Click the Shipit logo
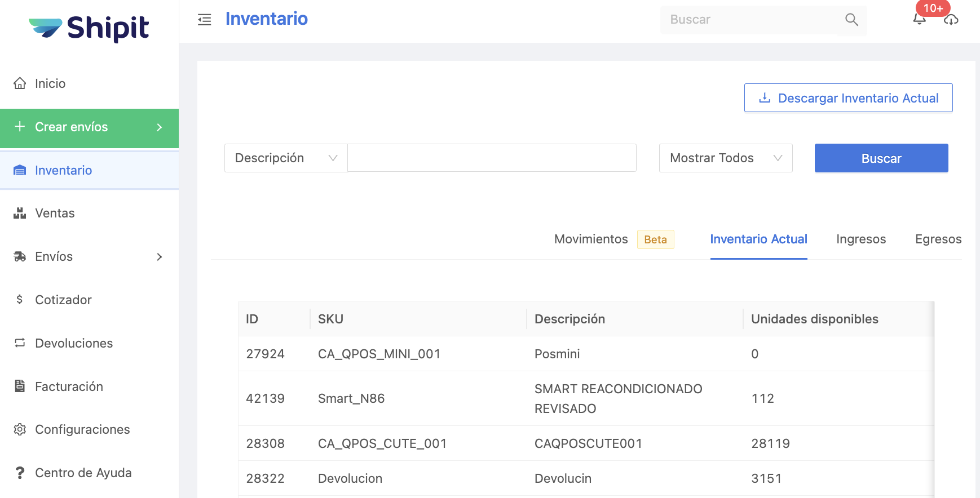The image size is (980, 498). pyautogui.click(x=89, y=28)
